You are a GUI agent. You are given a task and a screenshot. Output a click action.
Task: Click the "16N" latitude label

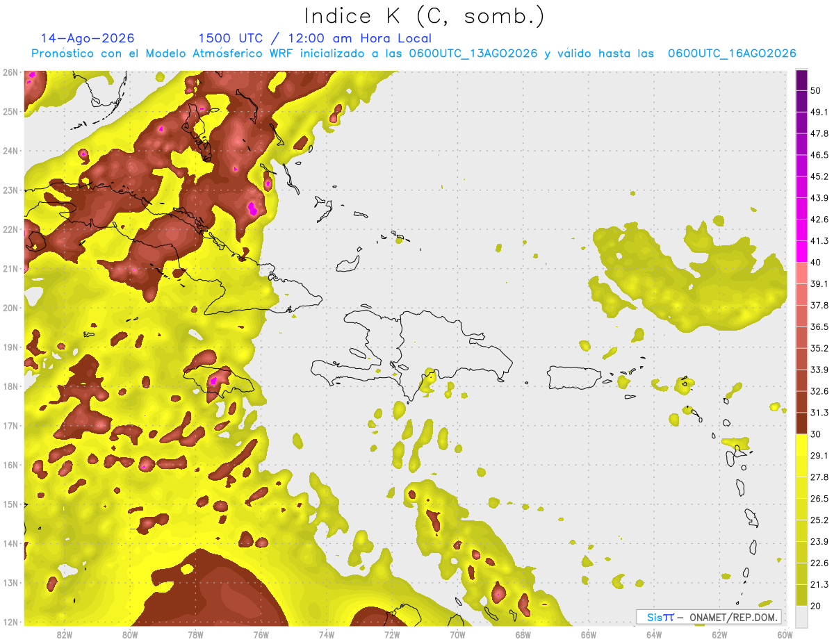tap(10, 465)
